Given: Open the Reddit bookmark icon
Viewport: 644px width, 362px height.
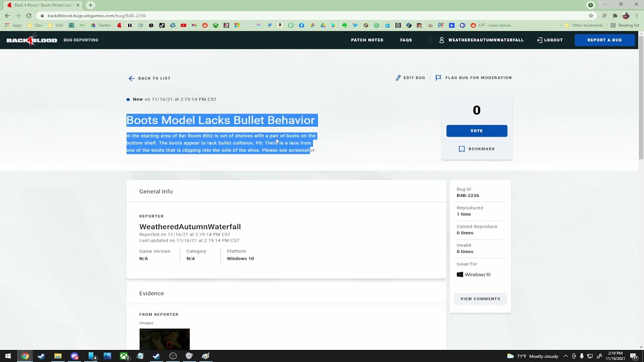Looking at the screenshot, I should pos(205,25).
